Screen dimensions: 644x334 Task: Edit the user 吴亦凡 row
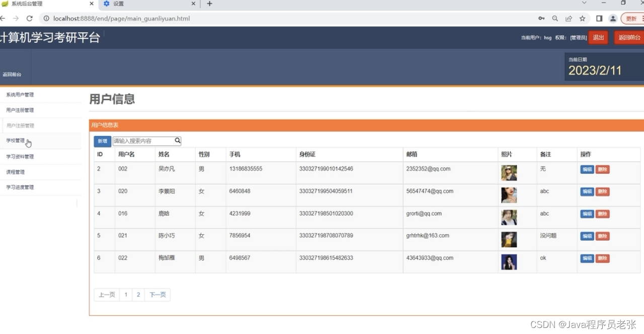click(587, 170)
